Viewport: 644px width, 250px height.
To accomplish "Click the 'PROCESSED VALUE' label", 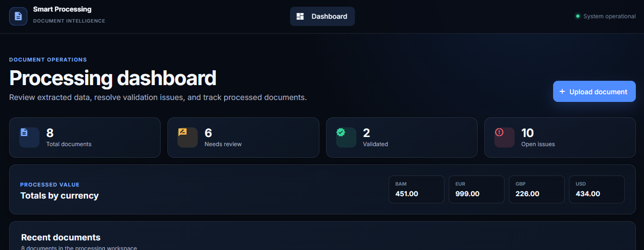I will pyautogui.click(x=50, y=185).
